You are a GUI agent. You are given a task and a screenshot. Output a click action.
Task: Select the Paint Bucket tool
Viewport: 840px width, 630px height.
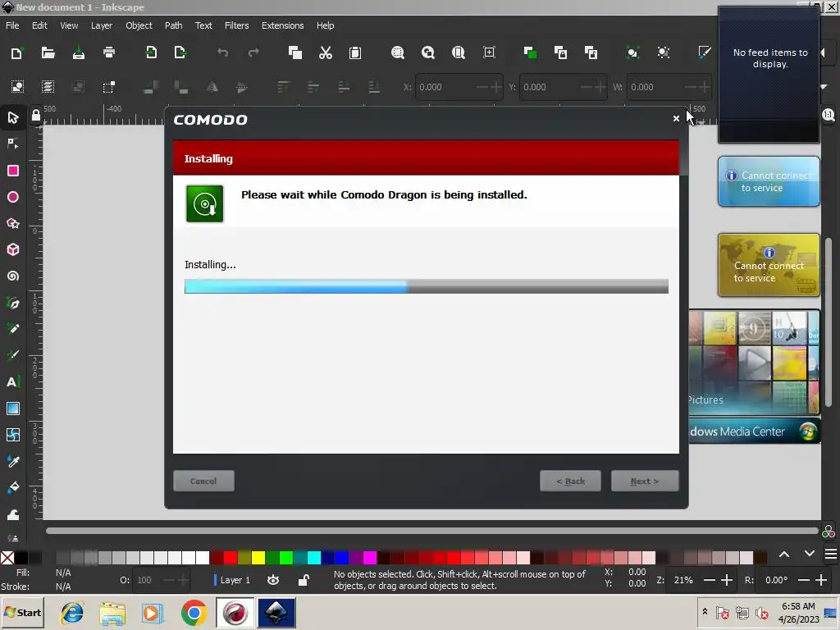coord(13,487)
